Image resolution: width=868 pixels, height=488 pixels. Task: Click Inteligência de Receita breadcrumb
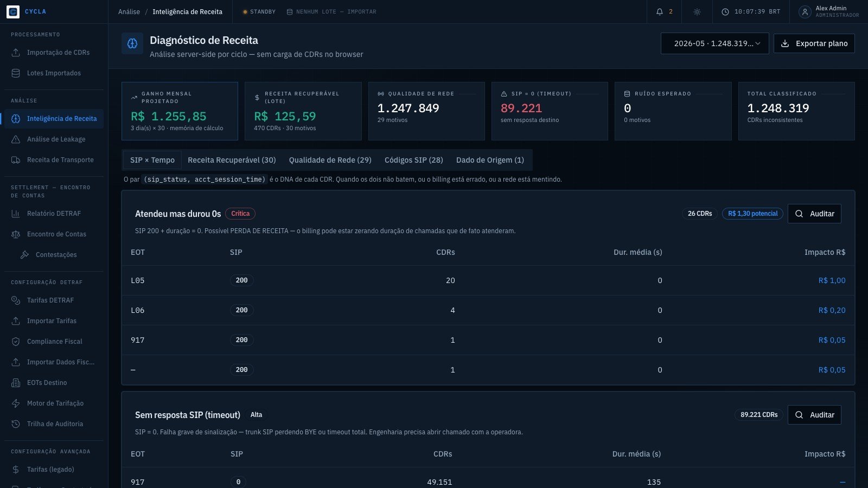tap(187, 11)
